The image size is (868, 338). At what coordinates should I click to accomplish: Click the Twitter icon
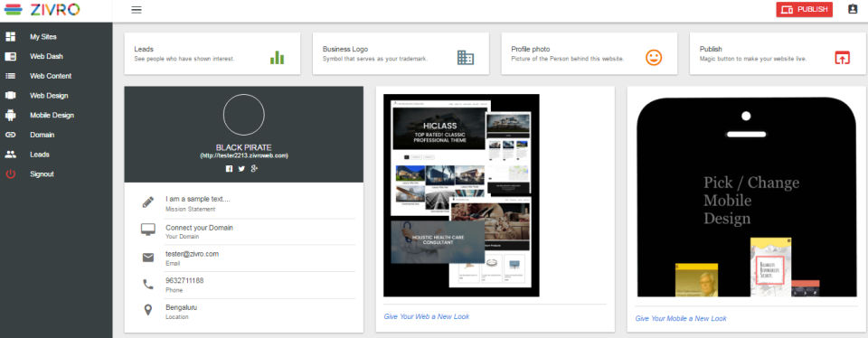click(x=241, y=169)
